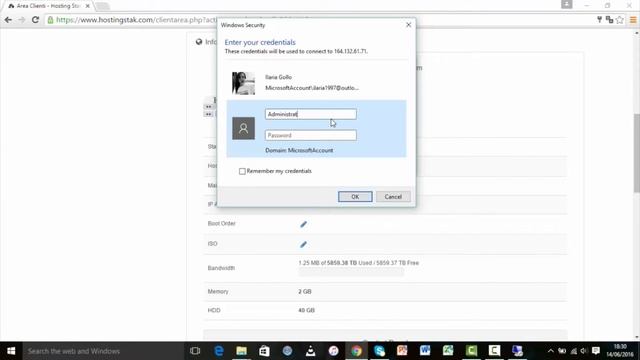The image size is (640, 360).
Task: Open the Windows Start menu
Action: [11, 351]
